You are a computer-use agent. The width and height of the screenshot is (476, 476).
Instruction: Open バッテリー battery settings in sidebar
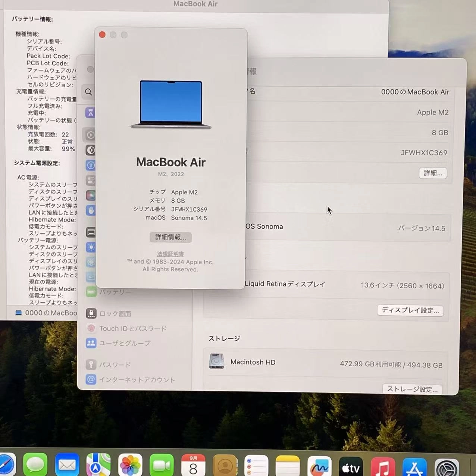109,292
